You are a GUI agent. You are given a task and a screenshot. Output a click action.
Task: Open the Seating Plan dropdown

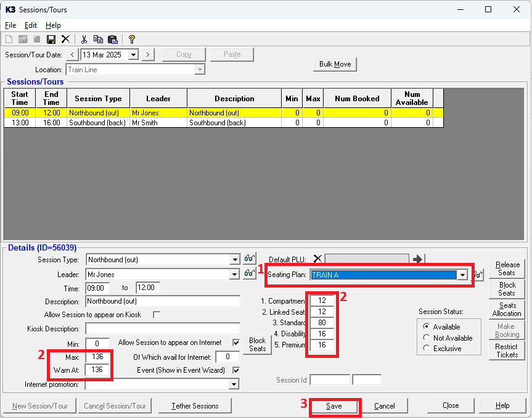coord(462,275)
